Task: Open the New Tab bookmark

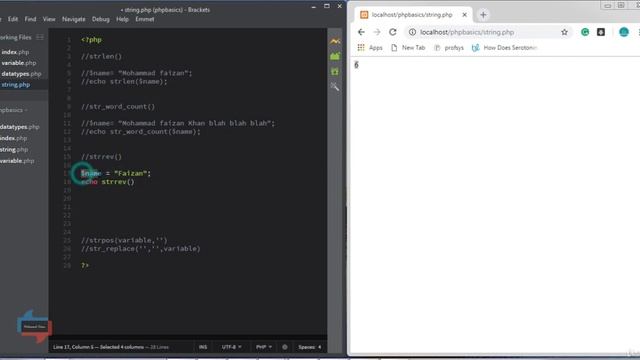Action: (408, 48)
